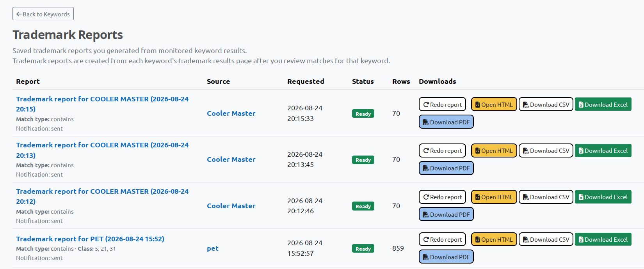Screen dimensions: 644x269
Task: Open COOLER MASTER 20:13 trademark report
Action: [102, 150]
